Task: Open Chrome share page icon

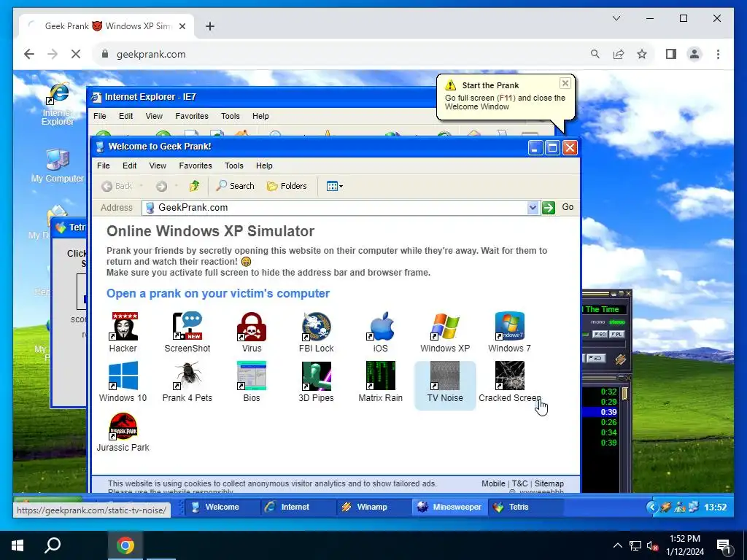Action: (619, 54)
